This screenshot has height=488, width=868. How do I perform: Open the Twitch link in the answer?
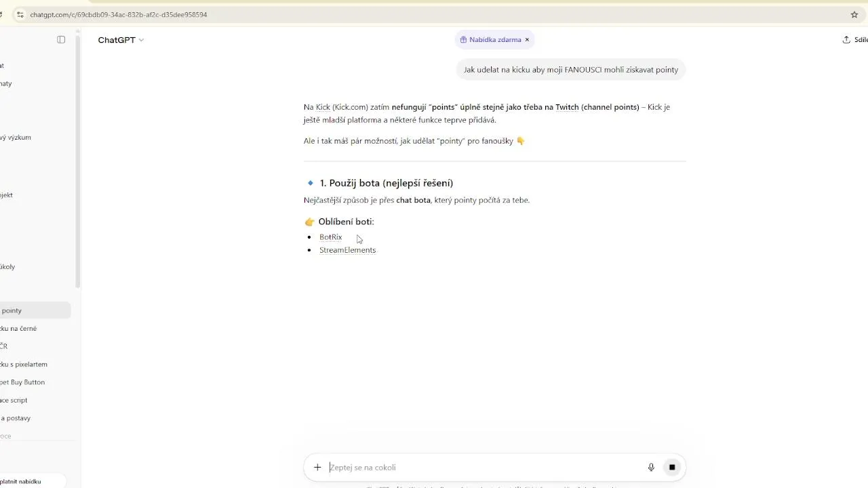(567, 107)
